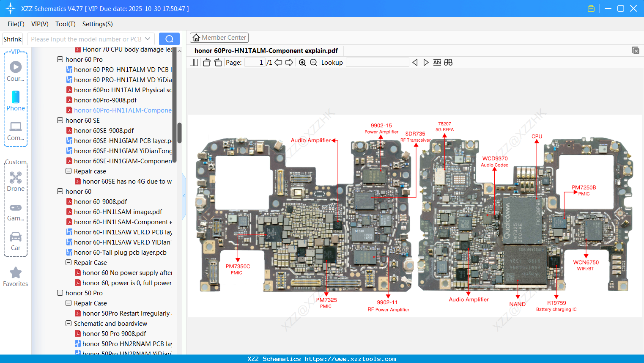
Task: Find next lookup result
Action: click(x=426, y=63)
